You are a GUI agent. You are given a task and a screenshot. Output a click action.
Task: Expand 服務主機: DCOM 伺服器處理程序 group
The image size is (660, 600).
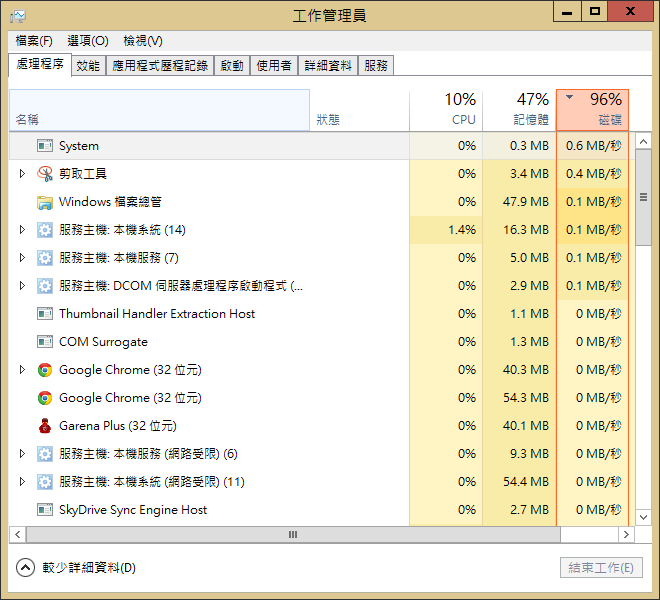click(22, 285)
